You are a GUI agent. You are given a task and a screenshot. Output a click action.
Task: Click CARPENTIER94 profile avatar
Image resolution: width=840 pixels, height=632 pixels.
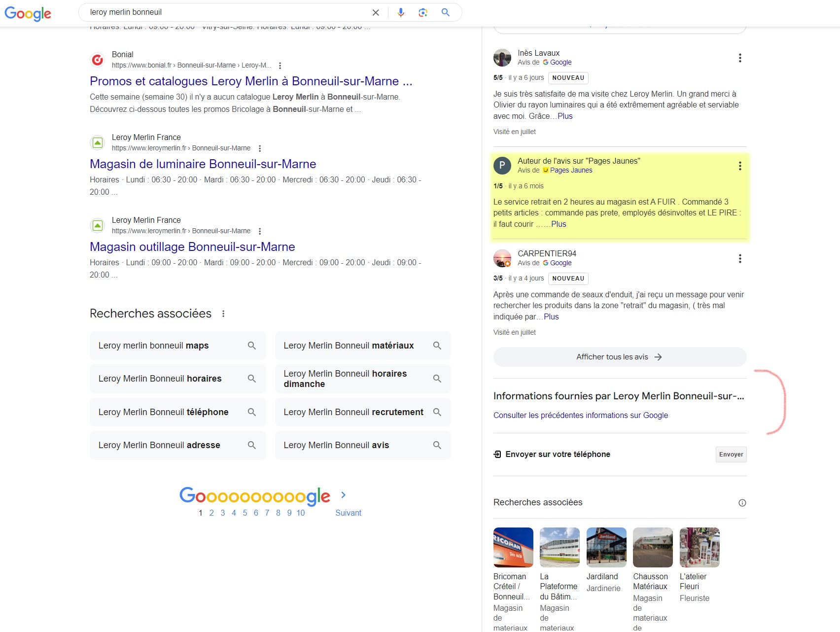(x=502, y=258)
